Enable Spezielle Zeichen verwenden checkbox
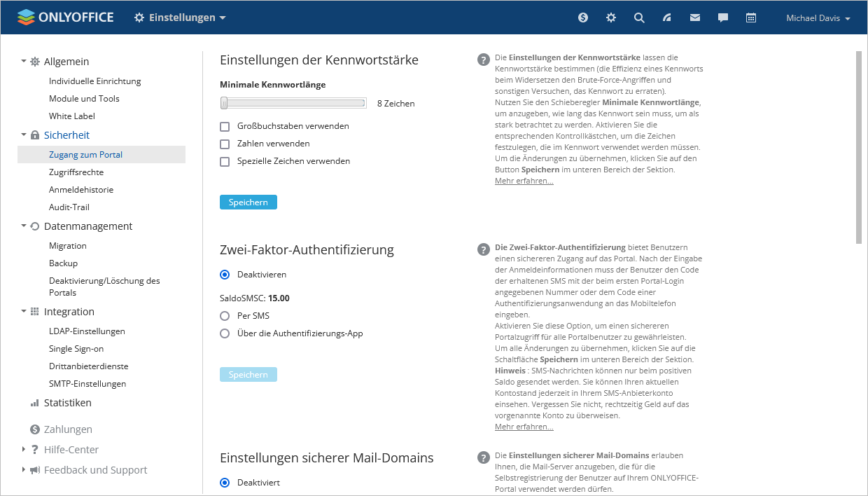 tap(225, 162)
